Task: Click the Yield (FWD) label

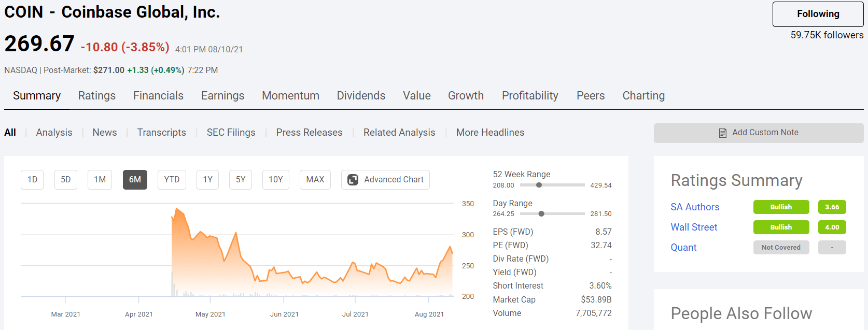Action: [514, 272]
